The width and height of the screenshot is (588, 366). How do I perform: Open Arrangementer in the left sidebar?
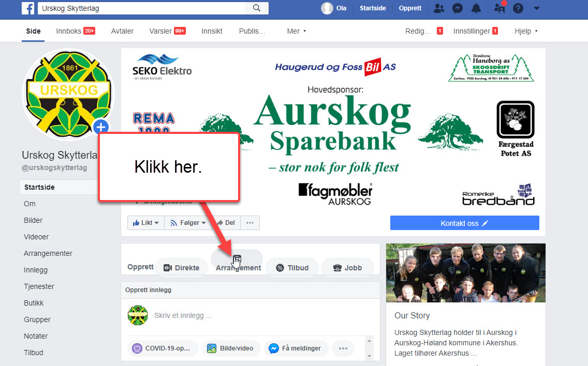pos(48,253)
